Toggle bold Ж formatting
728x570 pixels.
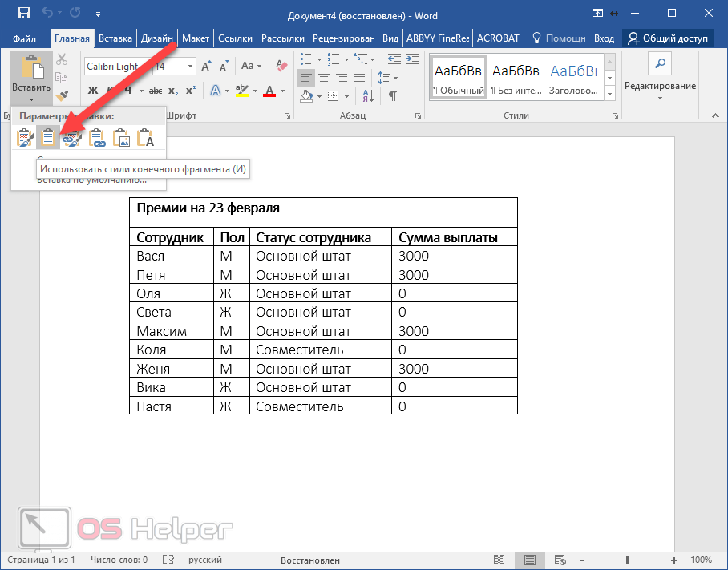92,90
